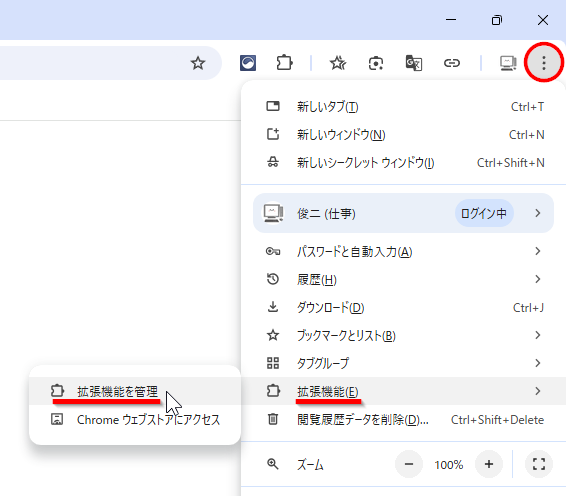Viewport: 566px width, 496px height.
Task: Open the 拡張機能(E) menu item
Action: coord(404,391)
